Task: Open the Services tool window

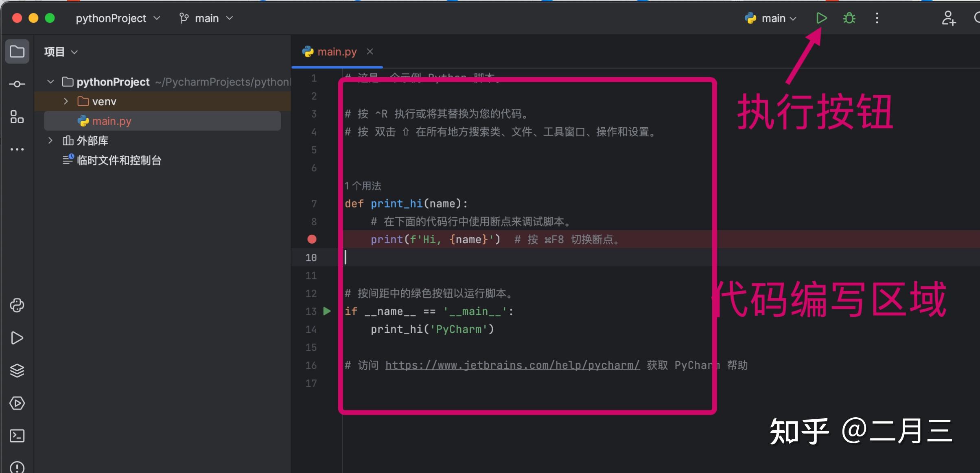Action: pos(17,403)
